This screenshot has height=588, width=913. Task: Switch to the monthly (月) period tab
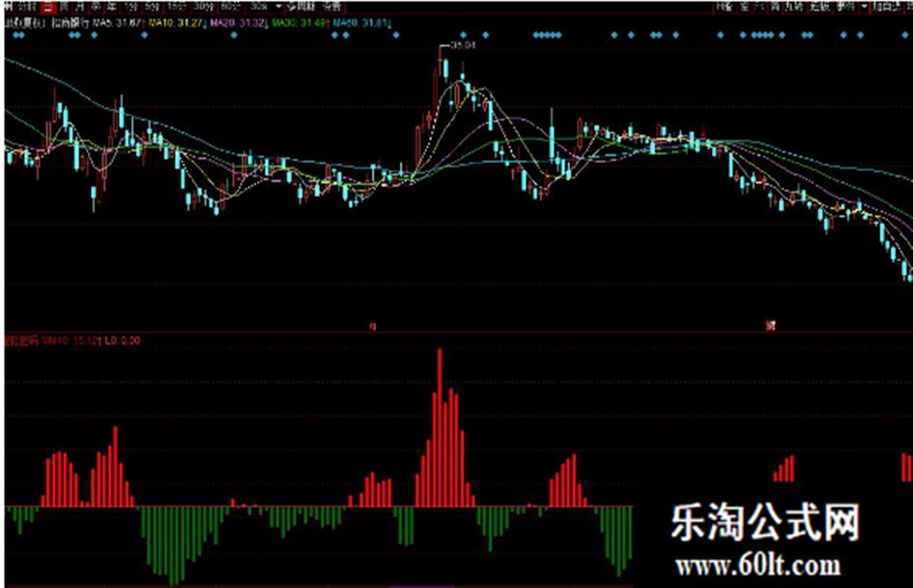coord(79,7)
